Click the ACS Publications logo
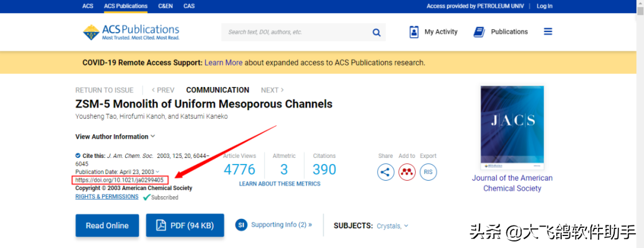644x248 pixels. (x=131, y=32)
